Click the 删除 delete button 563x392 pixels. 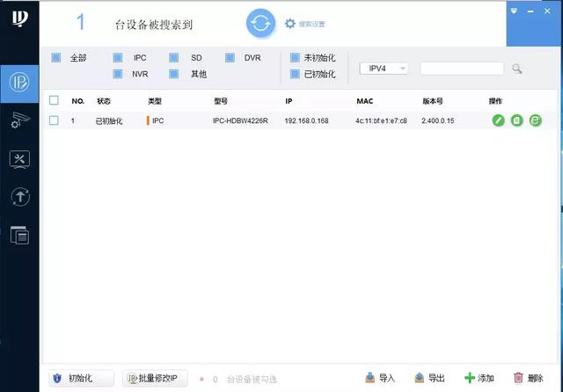click(528, 378)
